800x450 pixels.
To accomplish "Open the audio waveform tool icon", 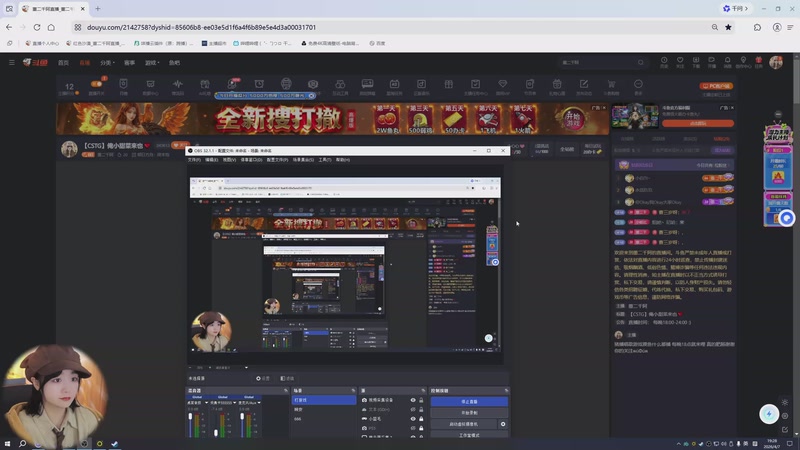I will click(x=178, y=85).
